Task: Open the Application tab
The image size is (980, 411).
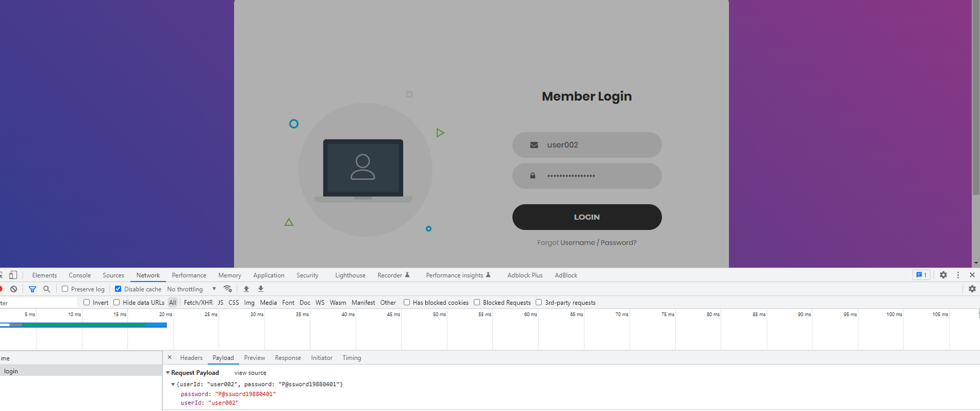Action: coord(268,275)
